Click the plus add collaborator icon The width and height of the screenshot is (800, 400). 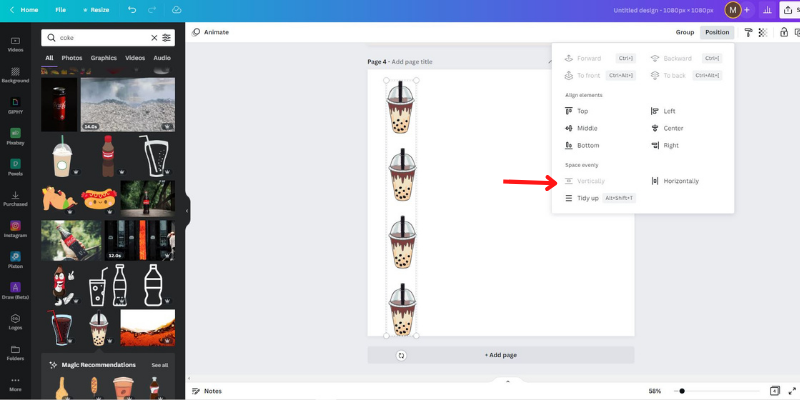[x=747, y=10]
